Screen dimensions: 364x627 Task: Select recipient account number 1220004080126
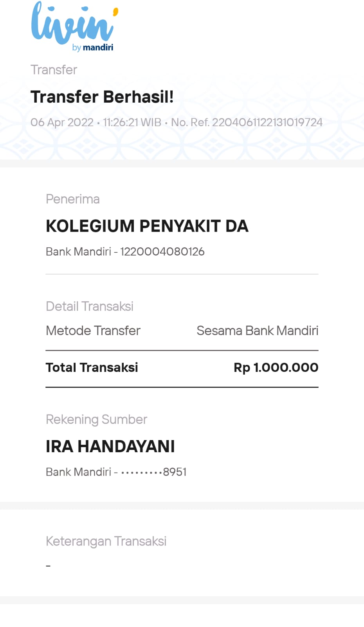coord(162,252)
